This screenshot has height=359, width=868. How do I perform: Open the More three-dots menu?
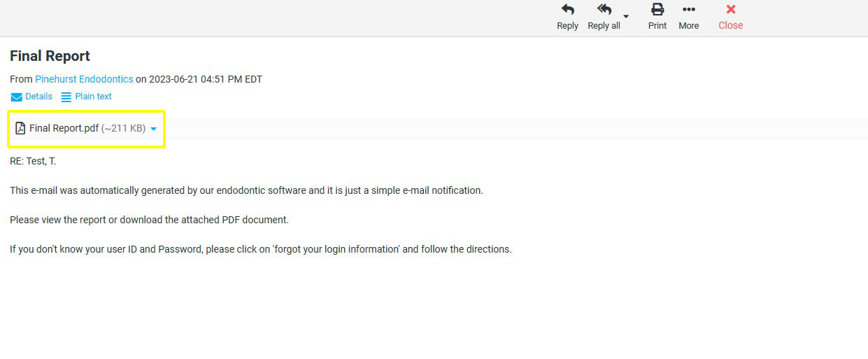[689, 10]
